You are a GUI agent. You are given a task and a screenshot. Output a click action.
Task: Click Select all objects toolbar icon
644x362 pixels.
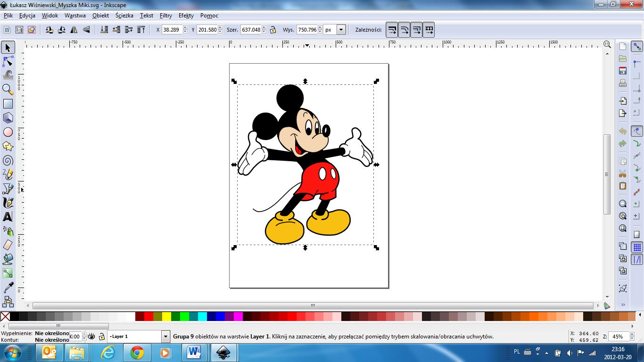7,30
